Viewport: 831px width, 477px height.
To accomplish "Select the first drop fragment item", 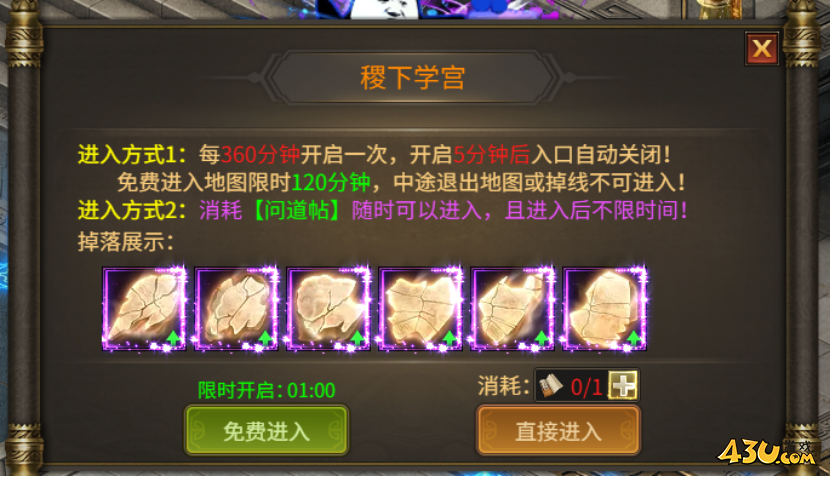I will click(x=144, y=309).
